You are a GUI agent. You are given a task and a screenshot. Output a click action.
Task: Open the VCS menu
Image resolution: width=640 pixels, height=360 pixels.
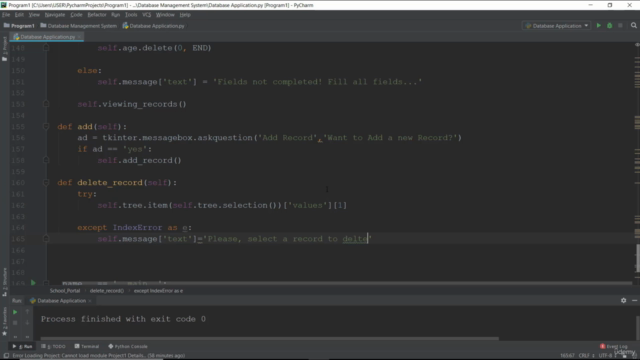tap(147, 15)
